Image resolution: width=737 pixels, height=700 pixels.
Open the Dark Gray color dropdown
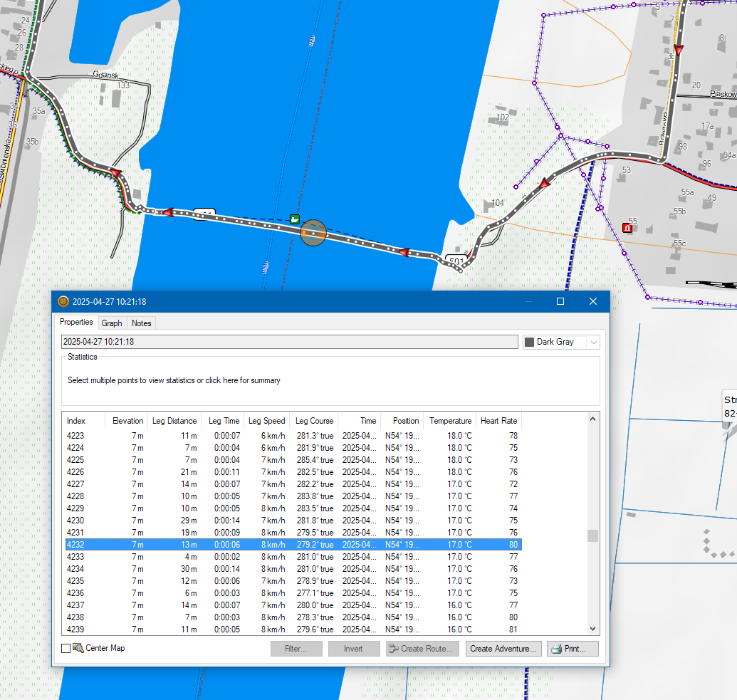(593, 342)
